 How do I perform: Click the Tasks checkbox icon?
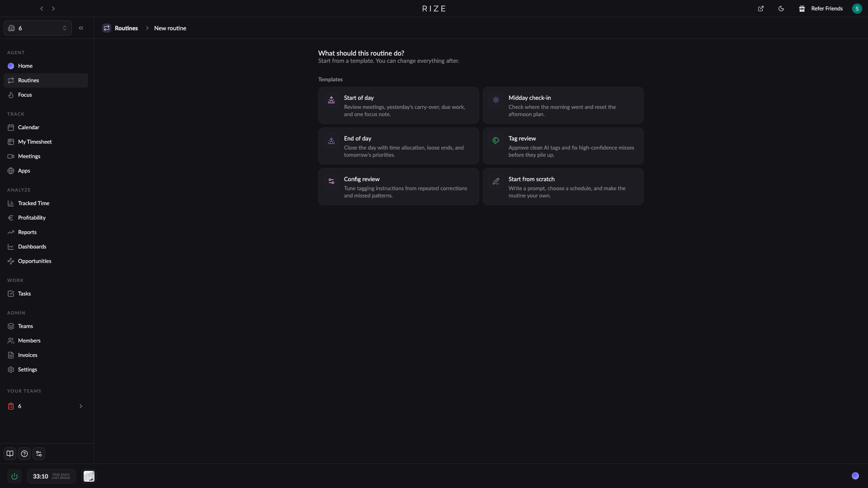click(x=11, y=294)
